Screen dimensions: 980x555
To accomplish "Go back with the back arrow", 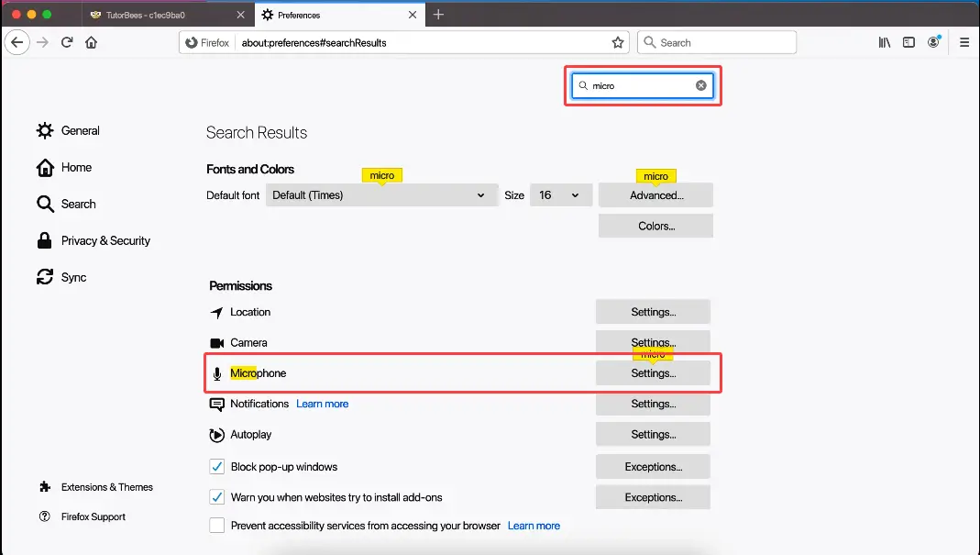I will (17, 42).
